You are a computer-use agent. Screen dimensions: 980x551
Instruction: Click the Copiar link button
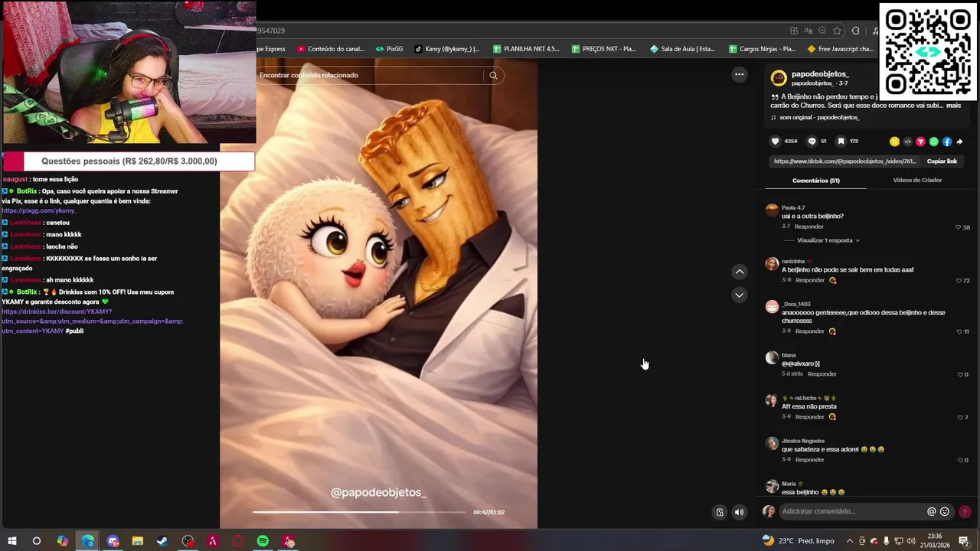point(942,161)
